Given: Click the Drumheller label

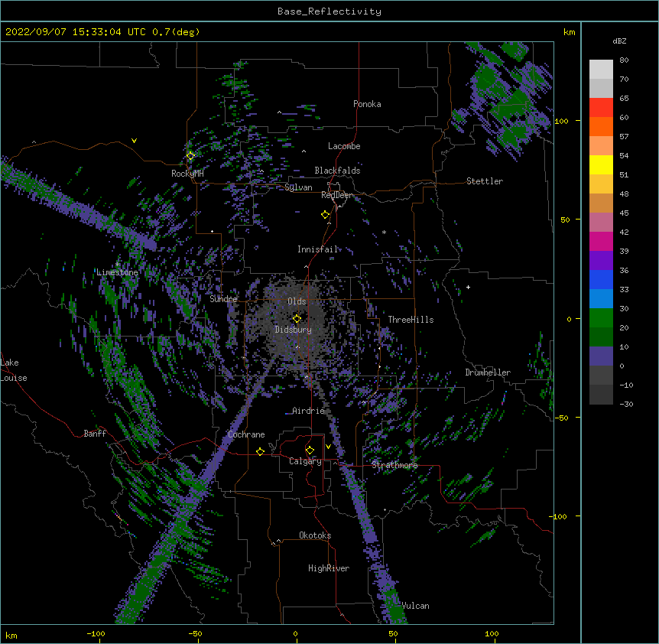Looking at the screenshot, I should [488, 372].
